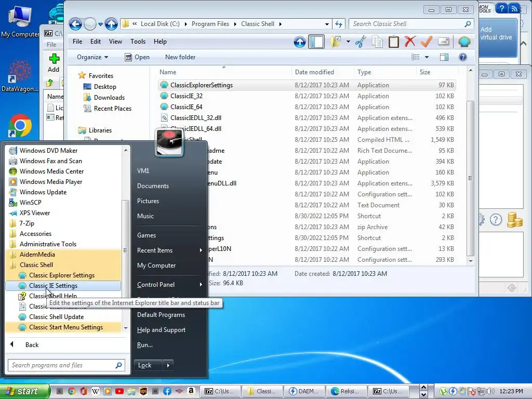The width and height of the screenshot is (532, 399).
Task: Expand the 7-Zip program folder
Action: tap(63, 223)
